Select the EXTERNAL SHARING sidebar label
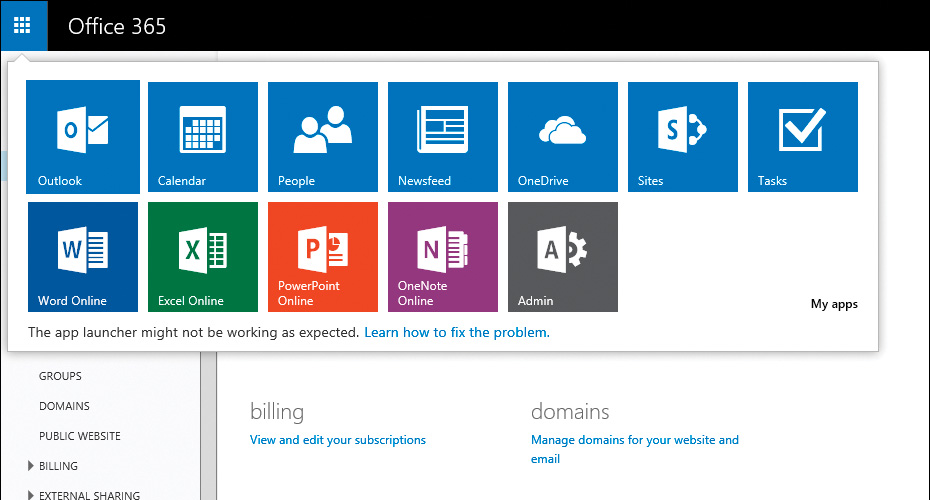The width and height of the screenshot is (930, 500). point(90,495)
